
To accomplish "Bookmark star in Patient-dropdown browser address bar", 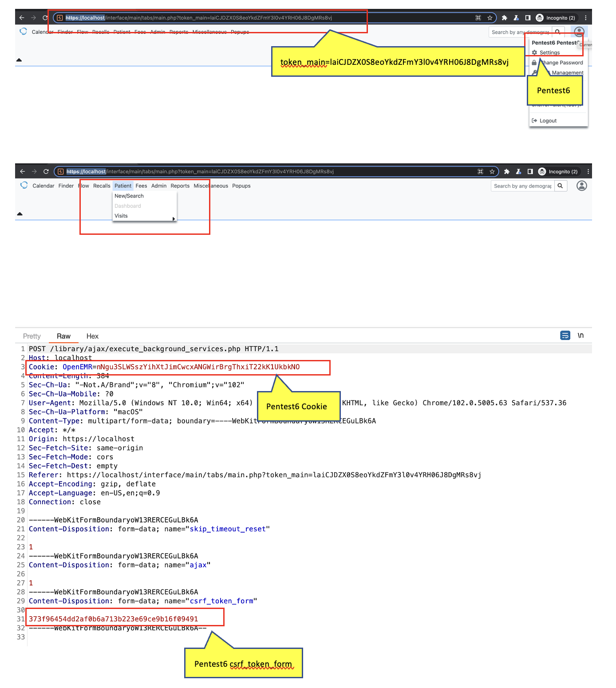I will coord(492,171).
